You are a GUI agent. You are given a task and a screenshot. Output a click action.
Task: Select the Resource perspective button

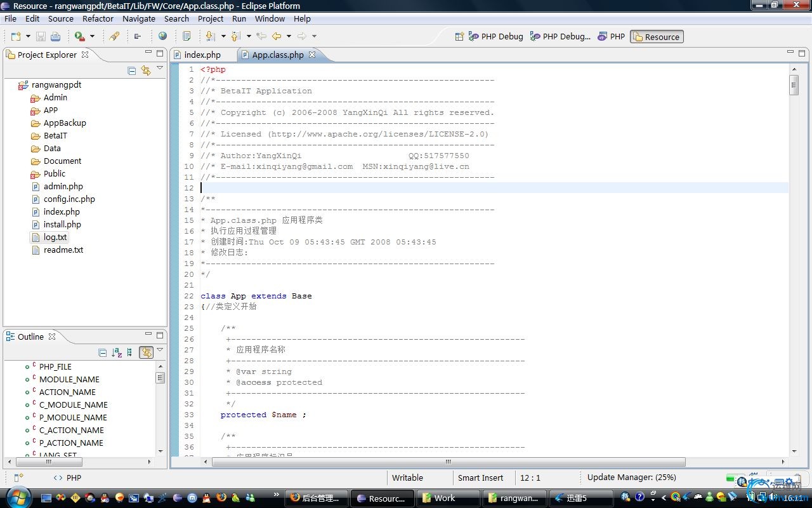pos(657,37)
